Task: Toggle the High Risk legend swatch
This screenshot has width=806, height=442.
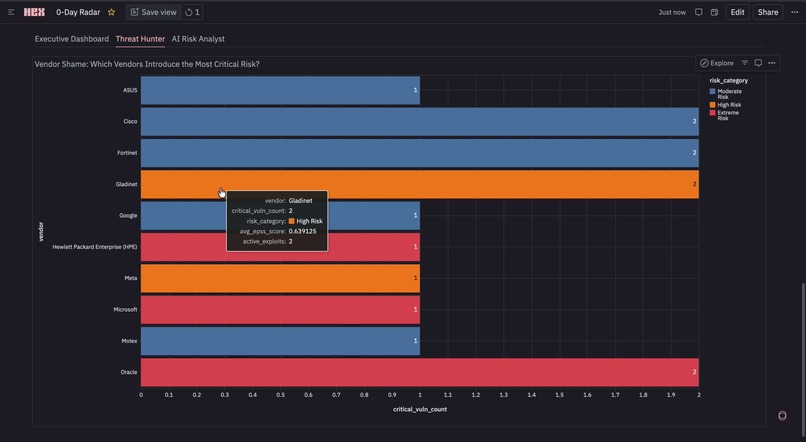Action: tap(712, 105)
